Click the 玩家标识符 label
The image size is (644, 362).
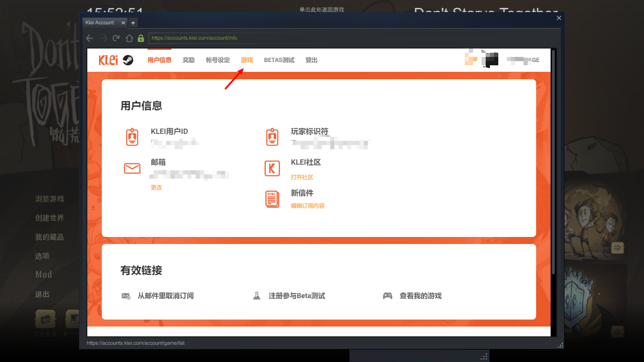click(310, 132)
